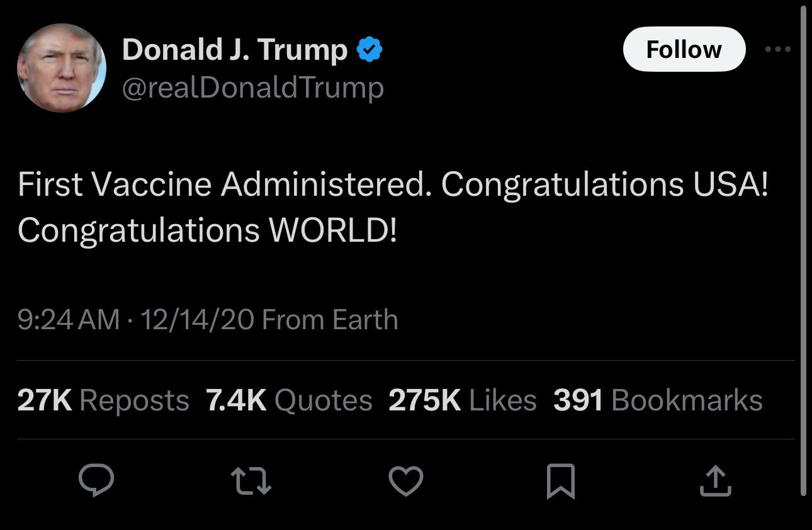Viewport: 812px width, 530px height.
Task: View the 7.4K Quotes list
Action: [x=289, y=400]
